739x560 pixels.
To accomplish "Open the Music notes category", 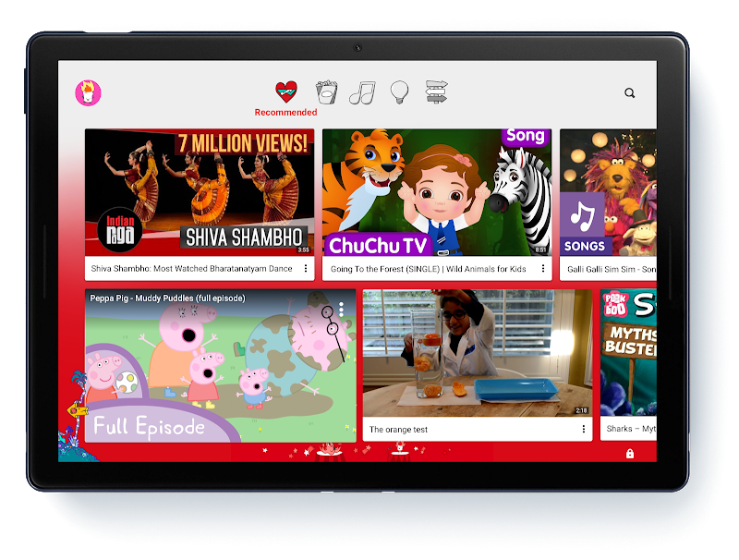I will (x=362, y=92).
